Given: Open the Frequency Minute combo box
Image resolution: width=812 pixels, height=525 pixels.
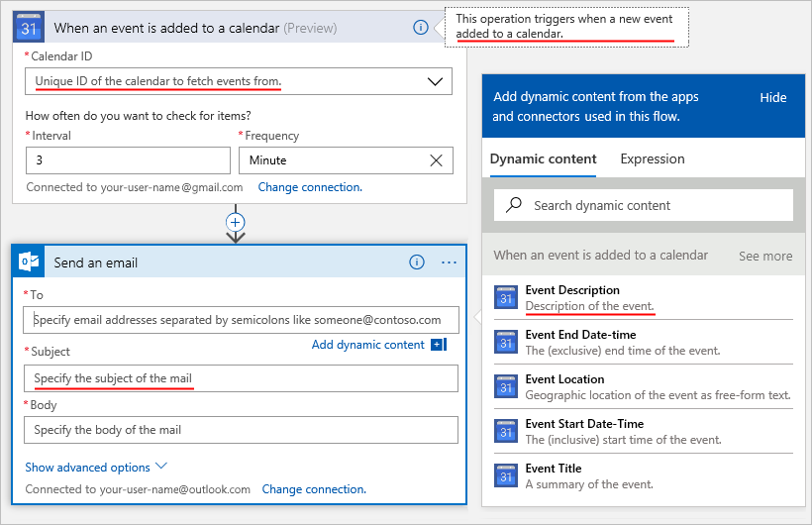Looking at the screenshot, I should 346,160.
